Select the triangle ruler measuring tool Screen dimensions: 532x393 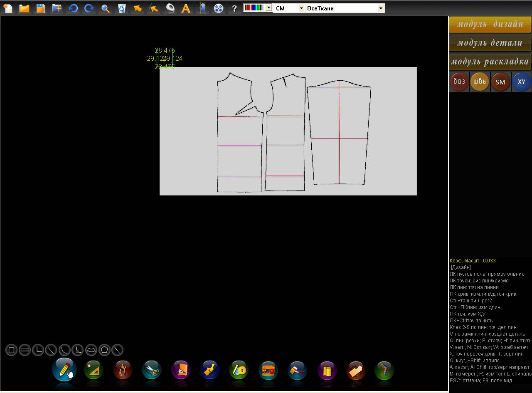94,370
